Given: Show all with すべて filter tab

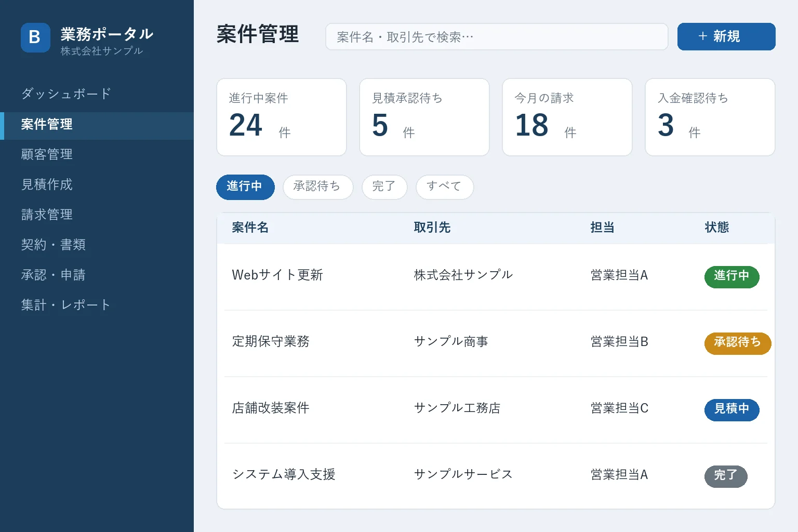Looking at the screenshot, I should (x=445, y=187).
